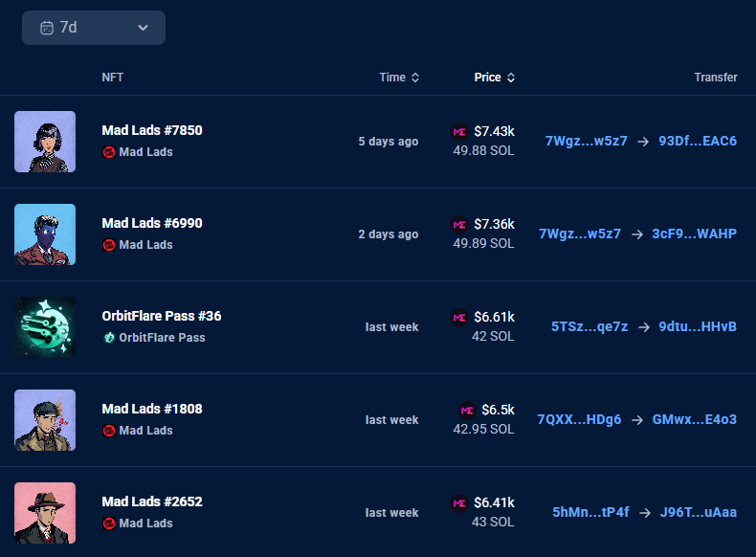Open recipient wallet 3cF9...WAHP
The height and width of the screenshot is (557, 756).
click(x=694, y=234)
